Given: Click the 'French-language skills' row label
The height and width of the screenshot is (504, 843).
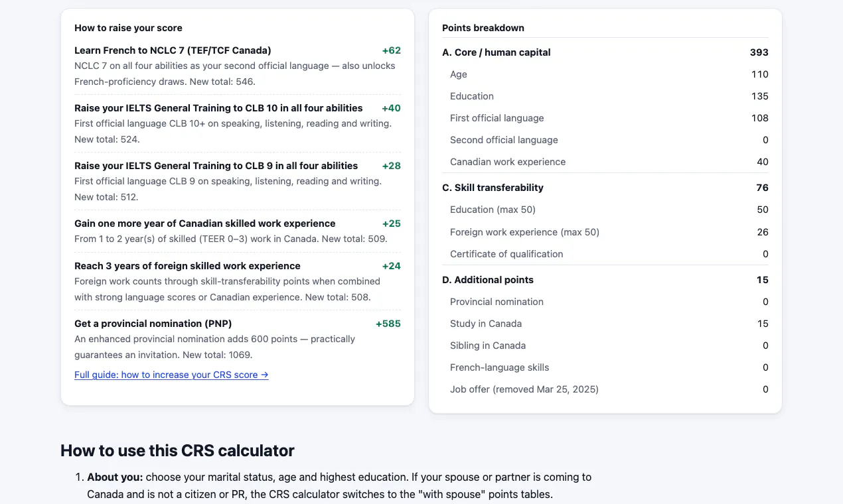Looking at the screenshot, I should [500, 367].
